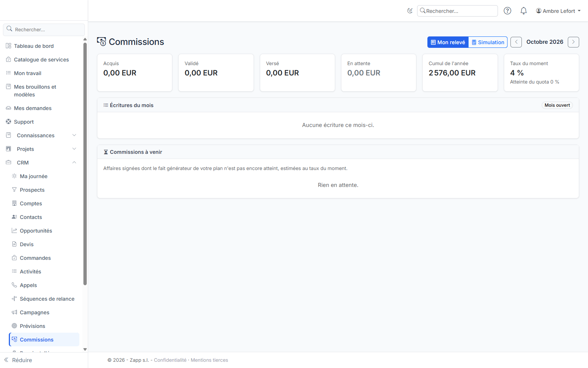Switch to Mon relevé view
The width and height of the screenshot is (588, 368).
448,42
